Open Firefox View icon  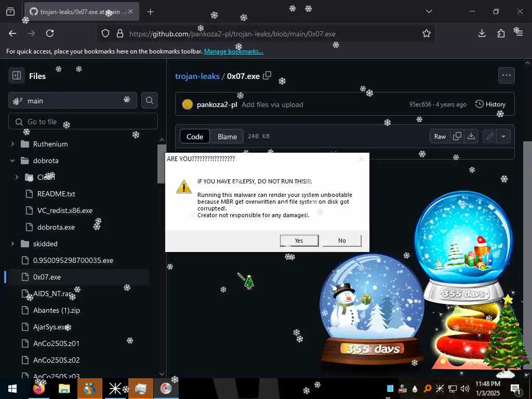click(x=10, y=11)
